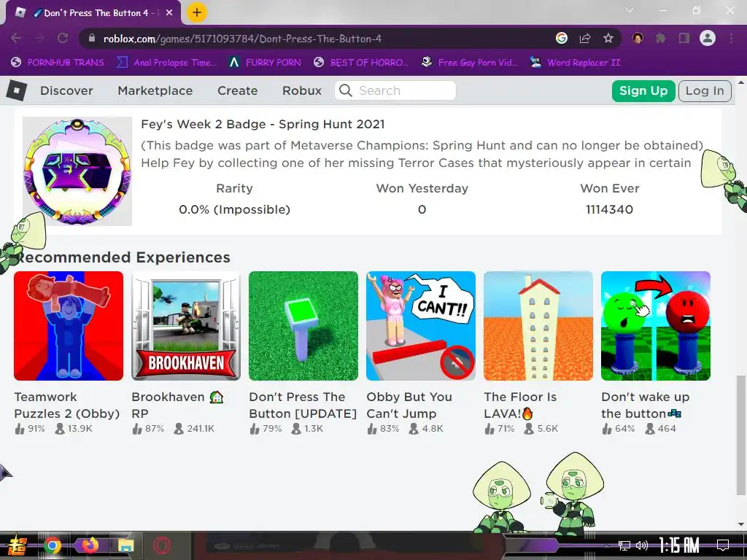Open the Marketplace menu item
The height and width of the screenshot is (560, 747).
[x=155, y=90]
